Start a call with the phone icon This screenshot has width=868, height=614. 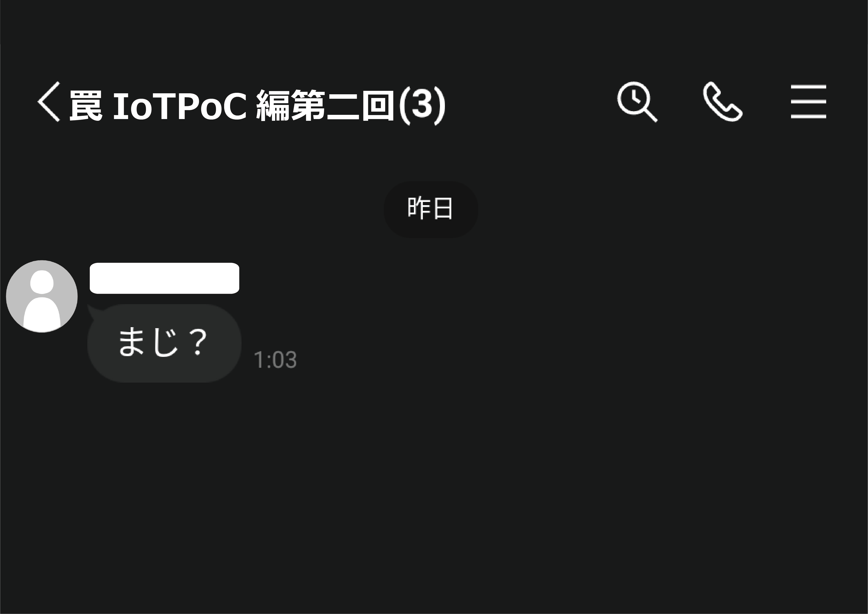coord(723,101)
